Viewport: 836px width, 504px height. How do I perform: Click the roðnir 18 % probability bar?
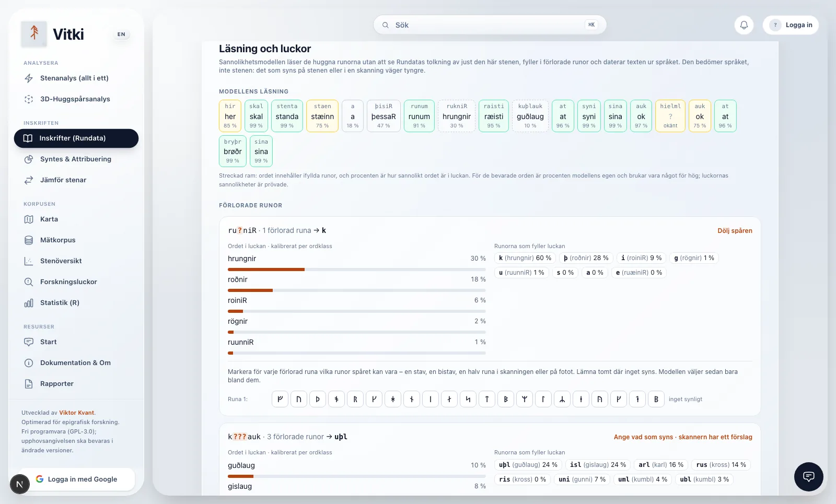[x=357, y=290]
